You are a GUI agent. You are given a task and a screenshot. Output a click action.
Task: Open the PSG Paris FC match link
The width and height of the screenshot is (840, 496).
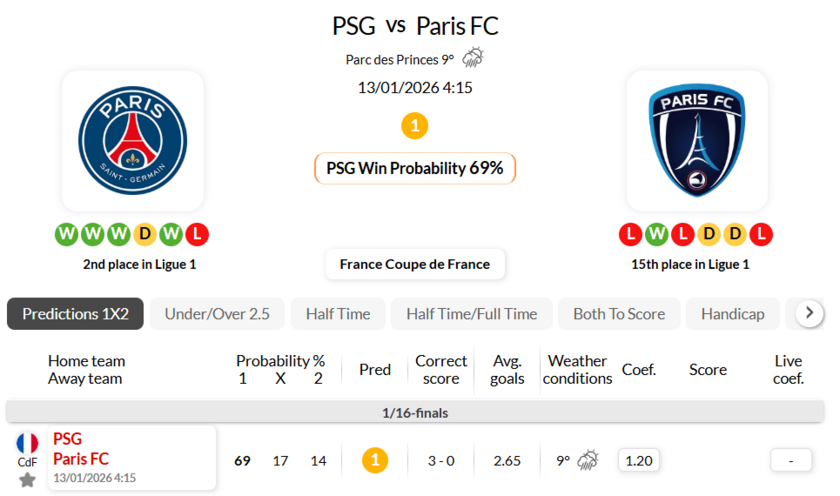pos(81,449)
